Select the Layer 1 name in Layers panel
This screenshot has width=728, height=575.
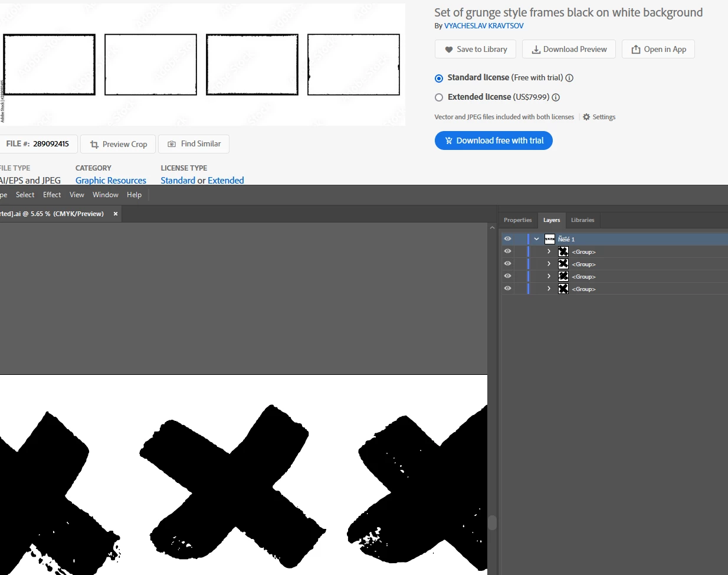pos(566,239)
